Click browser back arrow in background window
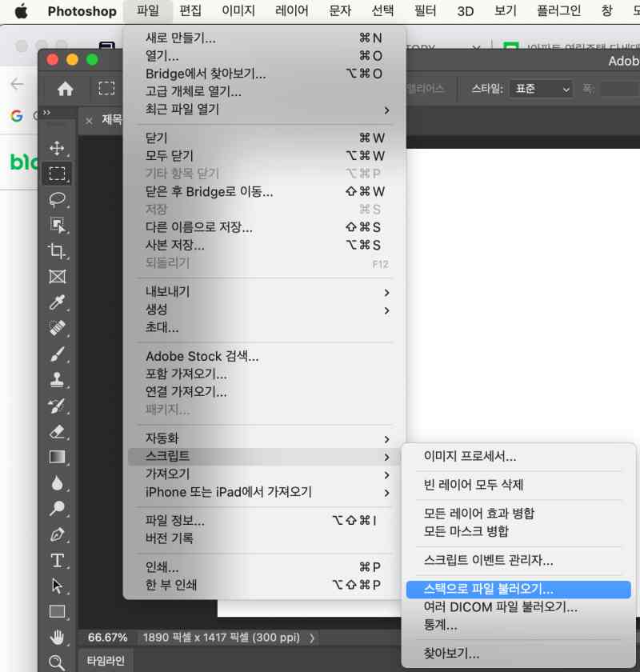The width and height of the screenshot is (640, 672). [17, 84]
